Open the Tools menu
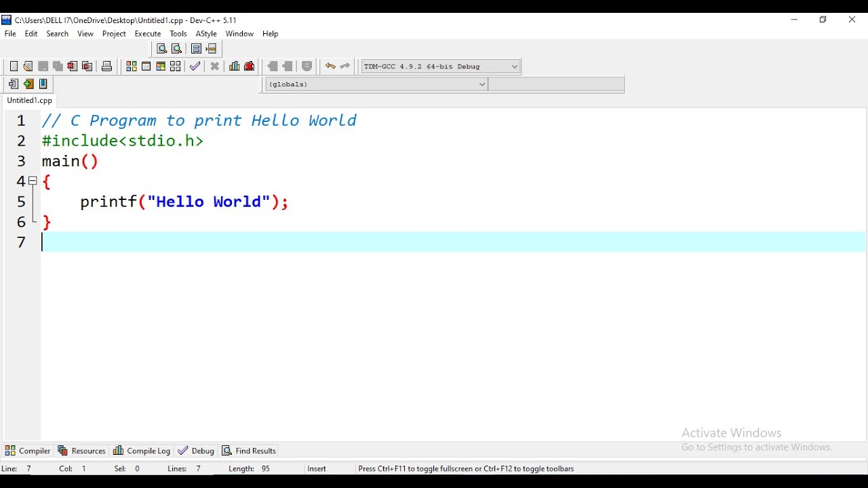Image resolution: width=868 pixels, height=488 pixels. [x=178, y=34]
